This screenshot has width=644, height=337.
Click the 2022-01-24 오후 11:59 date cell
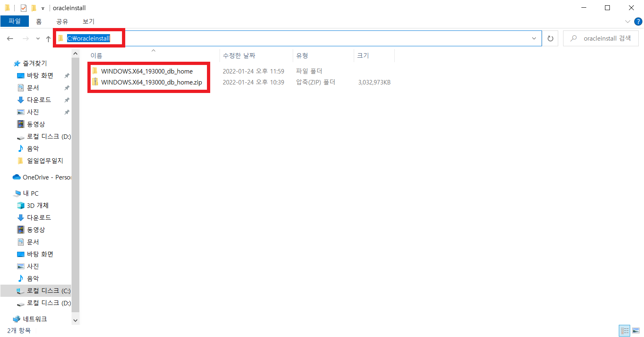(x=253, y=71)
